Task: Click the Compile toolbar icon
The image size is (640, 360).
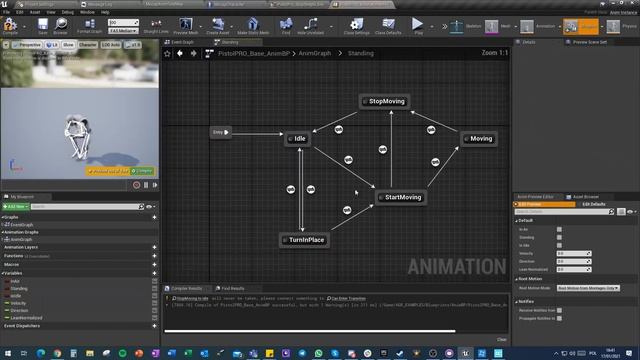Action: pos(10,25)
